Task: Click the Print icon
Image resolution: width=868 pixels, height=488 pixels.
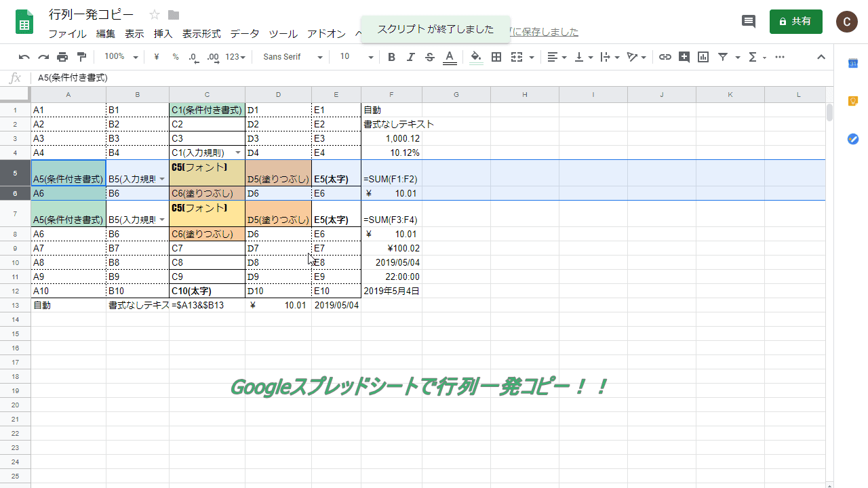Action: click(x=62, y=57)
